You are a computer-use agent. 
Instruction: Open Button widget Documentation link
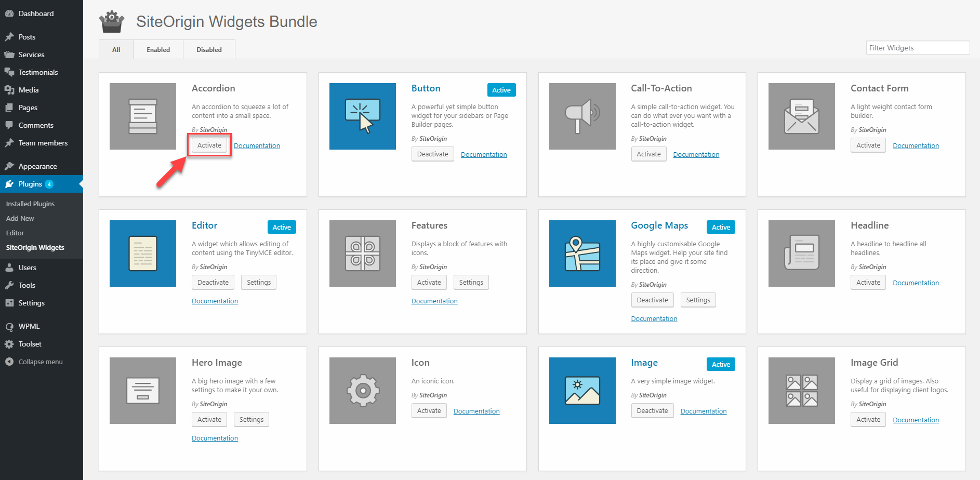[484, 155]
